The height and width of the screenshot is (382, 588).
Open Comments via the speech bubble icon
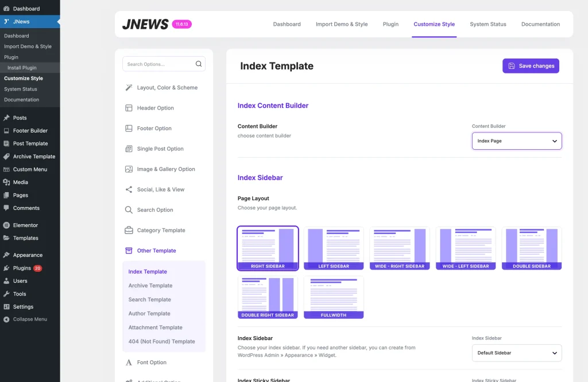pyautogui.click(x=6, y=208)
